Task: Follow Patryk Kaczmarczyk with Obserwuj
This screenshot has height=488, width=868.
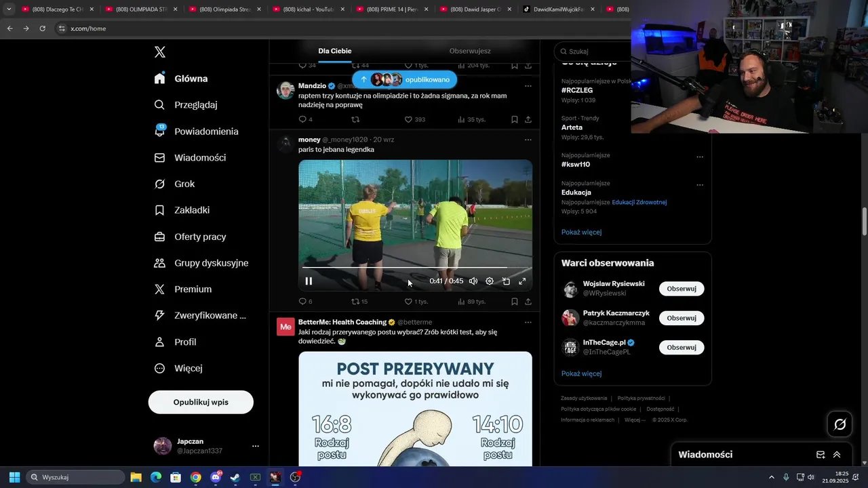Action: 682,318
